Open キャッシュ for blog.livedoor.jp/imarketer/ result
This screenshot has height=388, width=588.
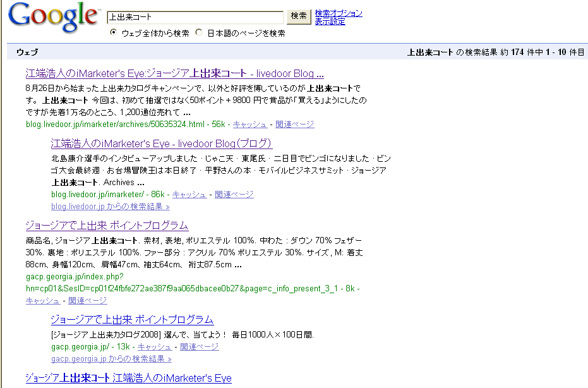[189, 195]
